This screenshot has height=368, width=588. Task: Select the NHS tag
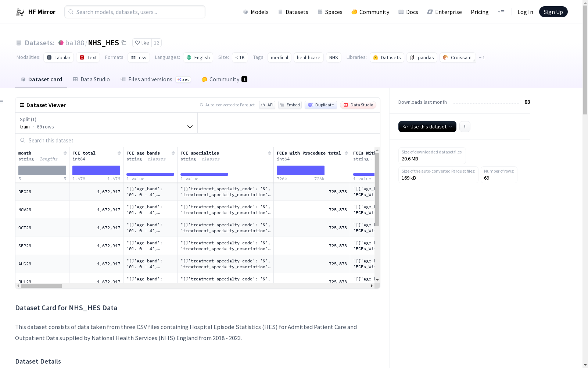point(333,57)
